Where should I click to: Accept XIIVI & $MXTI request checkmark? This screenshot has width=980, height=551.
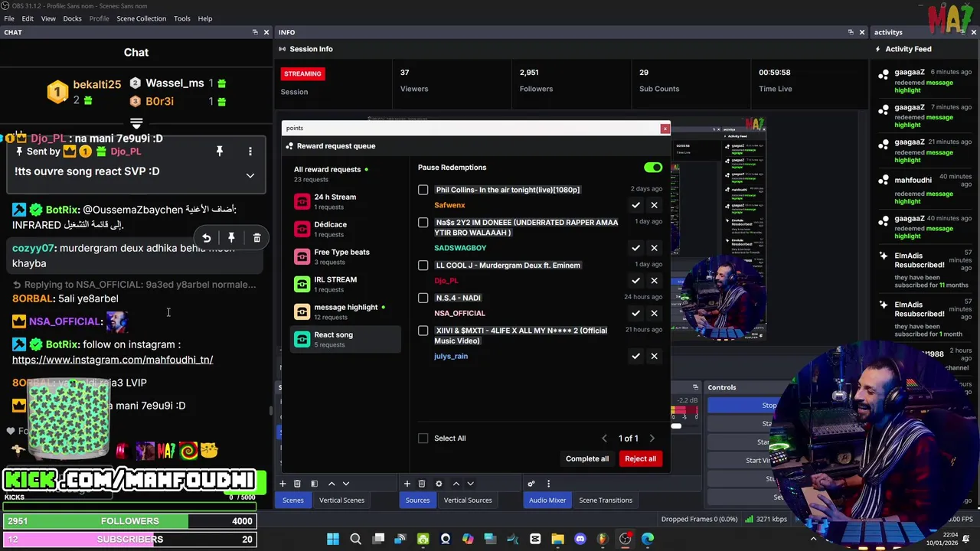click(635, 356)
